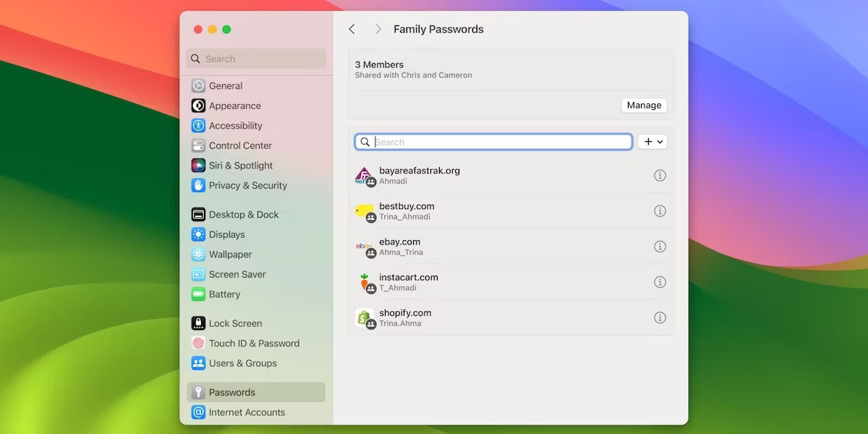The height and width of the screenshot is (434, 868).
Task: Select the Accessibility label in sidebar
Action: pyautogui.click(x=236, y=125)
